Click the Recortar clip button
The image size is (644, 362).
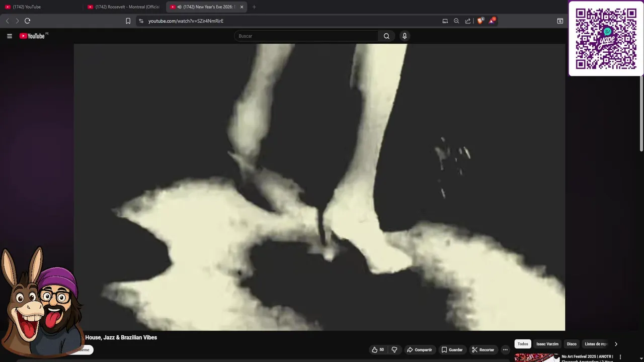click(x=483, y=349)
